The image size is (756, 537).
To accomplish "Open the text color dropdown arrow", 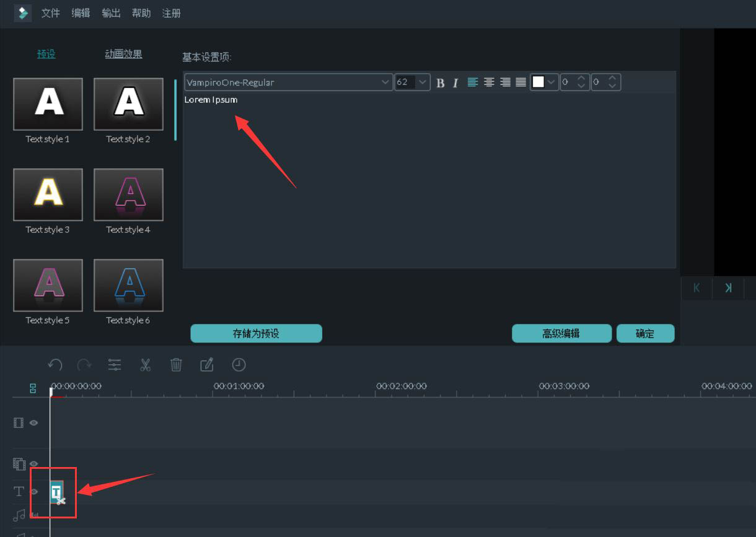I will click(552, 82).
